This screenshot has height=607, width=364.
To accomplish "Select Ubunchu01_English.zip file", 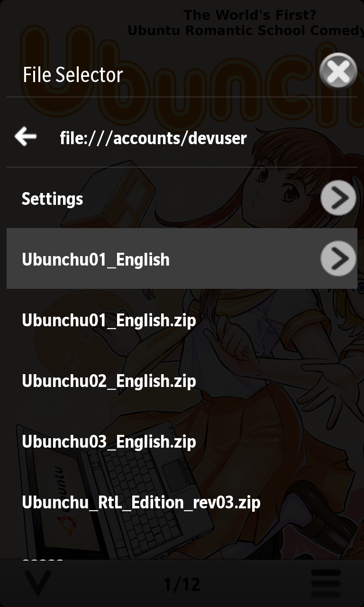I will click(182, 320).
